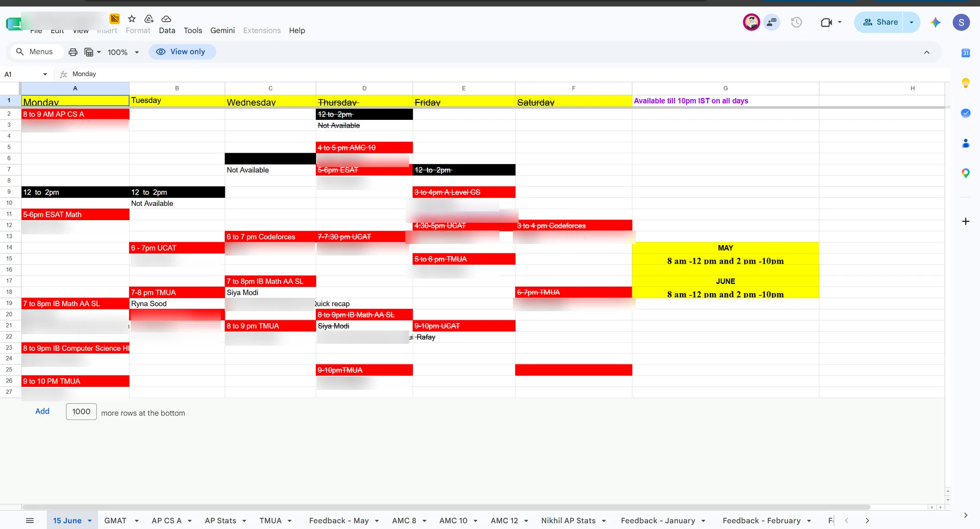Select cell '8 to 9 AM AP CS A'
Screen dimensions: 980x529
75,114
